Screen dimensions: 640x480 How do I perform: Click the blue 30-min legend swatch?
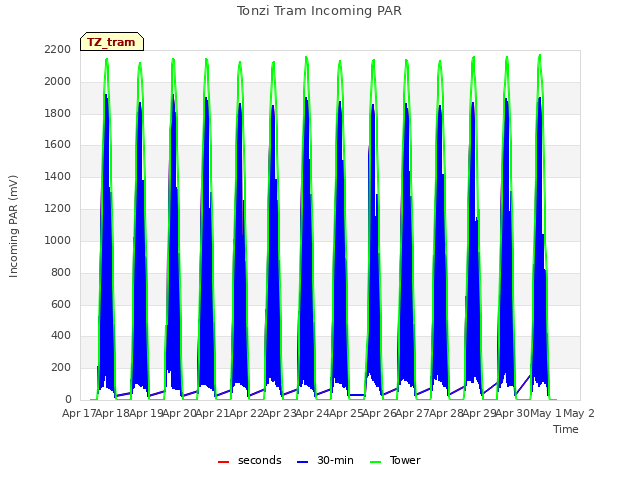(302, 462)
